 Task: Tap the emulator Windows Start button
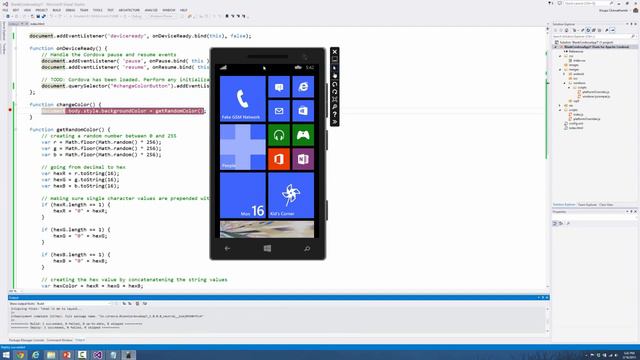pos(267,248)
